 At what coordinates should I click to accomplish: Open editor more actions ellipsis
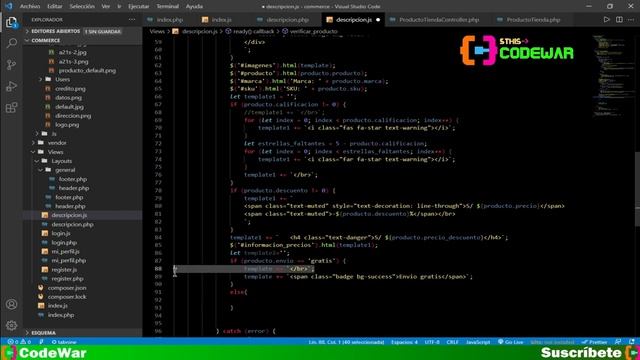pyautogui.click(x=631, y=20)
